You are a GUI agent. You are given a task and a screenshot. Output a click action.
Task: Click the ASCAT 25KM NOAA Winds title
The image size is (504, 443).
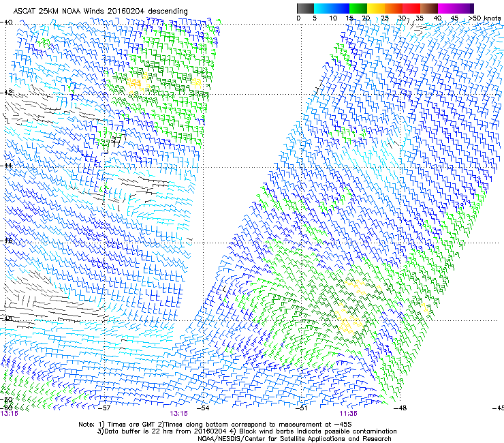pos(100,11)
